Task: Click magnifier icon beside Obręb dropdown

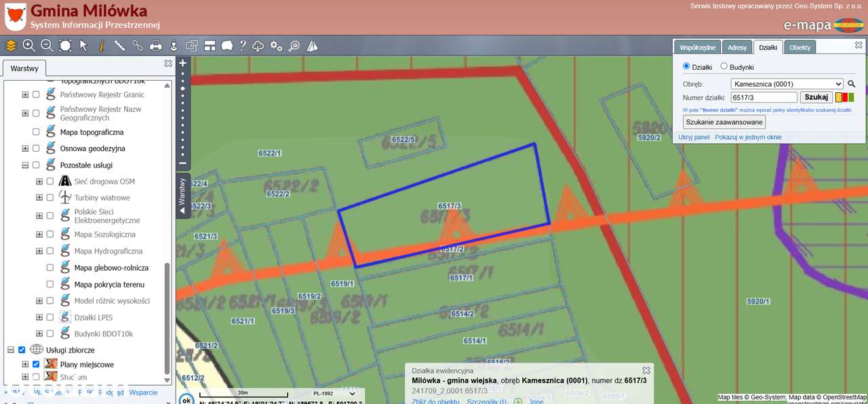Action: pos(852,84)
